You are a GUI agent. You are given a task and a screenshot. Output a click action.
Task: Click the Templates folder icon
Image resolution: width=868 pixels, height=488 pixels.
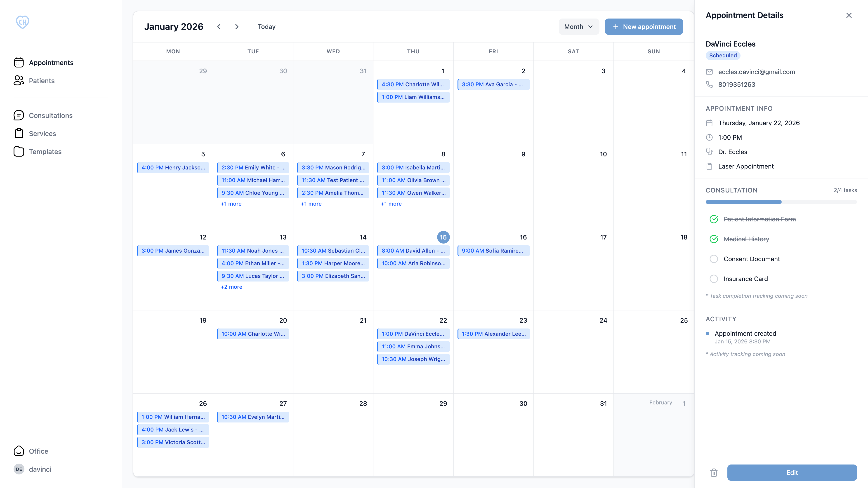19,152
